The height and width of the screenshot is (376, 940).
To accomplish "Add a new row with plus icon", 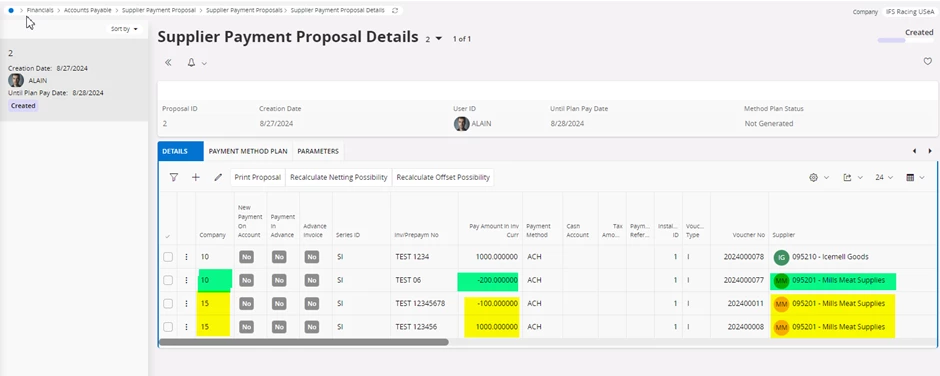I will pos(195,178).
